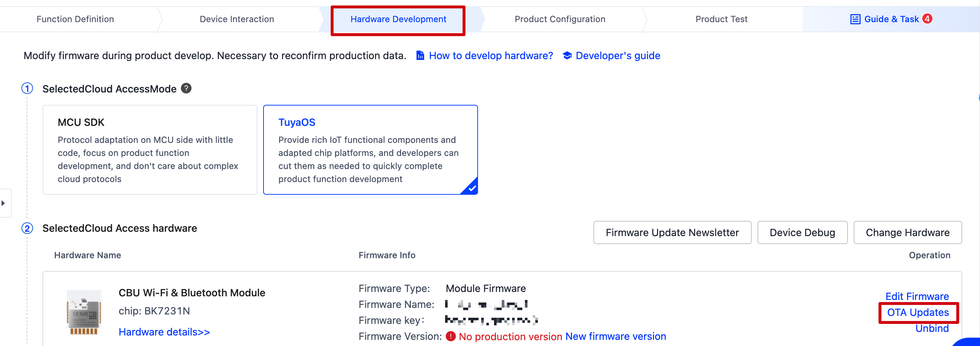Open the Developer's guide link
The height and width of the screenshot is (346, 980).
point(618,55)
